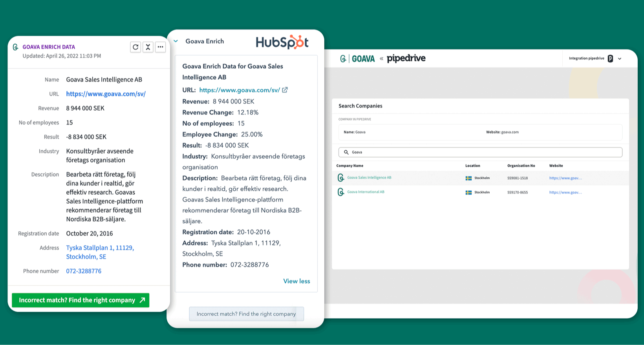Open website link for Goava International AB
The height and width of the screenshot is (345, 644).
pyautogui.click(x=565, y=192)
